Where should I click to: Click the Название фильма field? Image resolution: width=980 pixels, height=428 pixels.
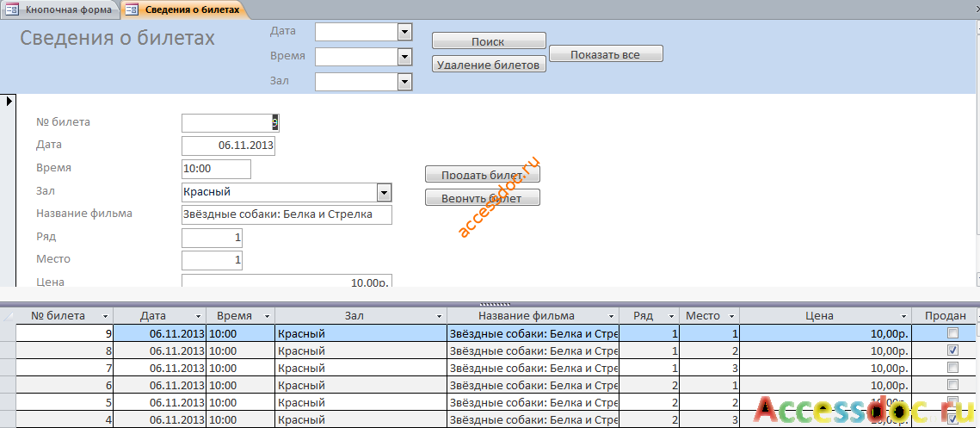(x=287, y=214)
